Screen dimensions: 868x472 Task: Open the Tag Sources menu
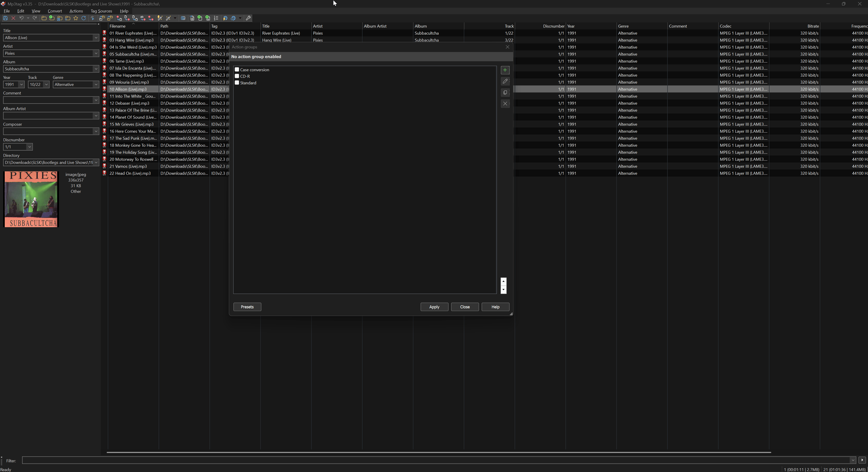(x=101, y=11)
